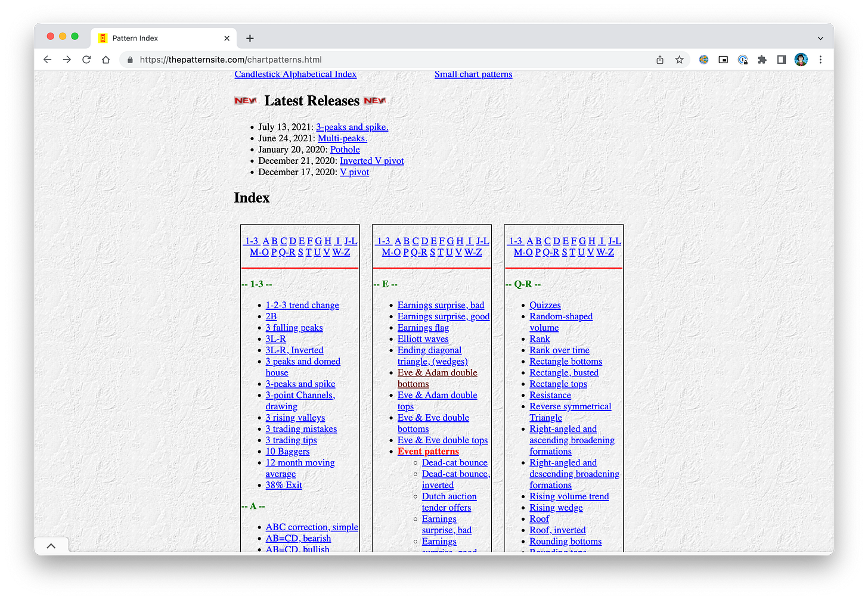
Task: Open 3 trading mistakes link
Action: [301, 429]
